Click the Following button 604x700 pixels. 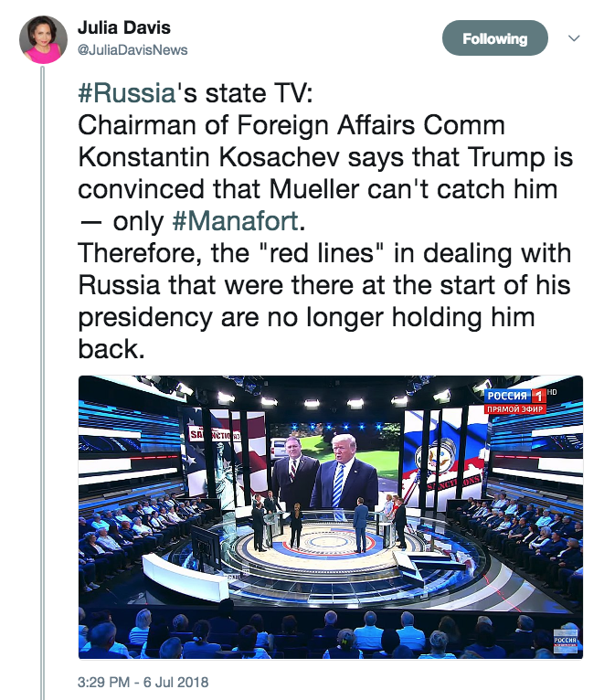coord(494,38)
